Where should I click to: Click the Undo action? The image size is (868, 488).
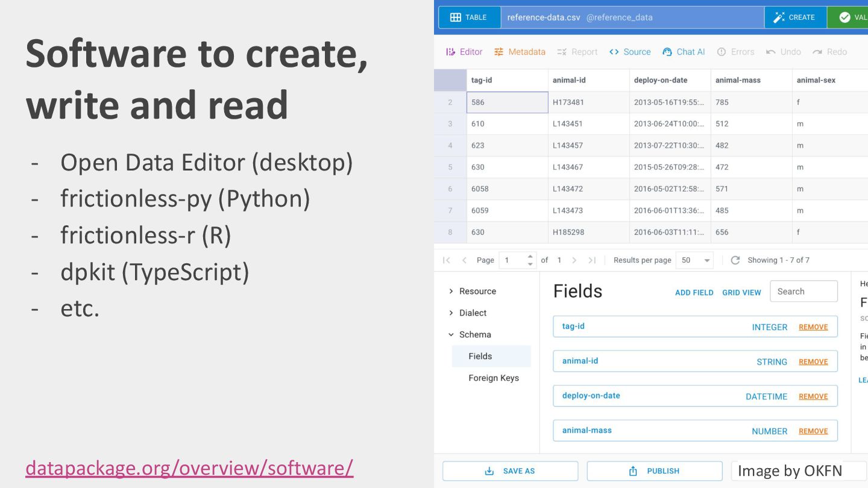pos(783,52)
